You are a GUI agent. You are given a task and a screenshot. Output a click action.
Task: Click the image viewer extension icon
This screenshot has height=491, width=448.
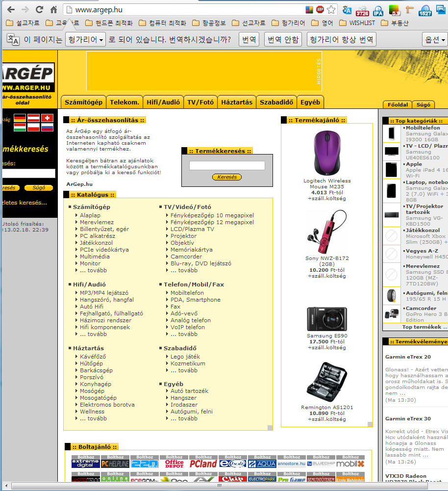[441, 10]
